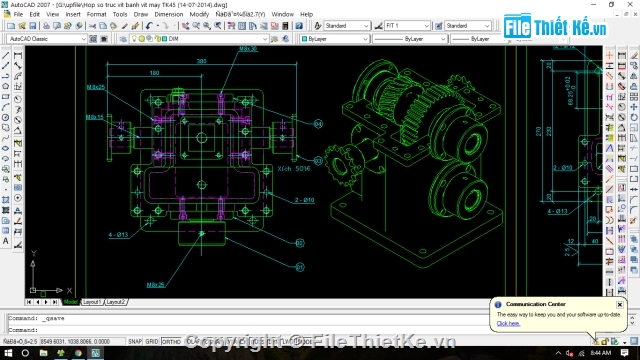Select the Line tool in Draw toolbar
Screen dimensions: 640x360
click(x=6, y=55)
